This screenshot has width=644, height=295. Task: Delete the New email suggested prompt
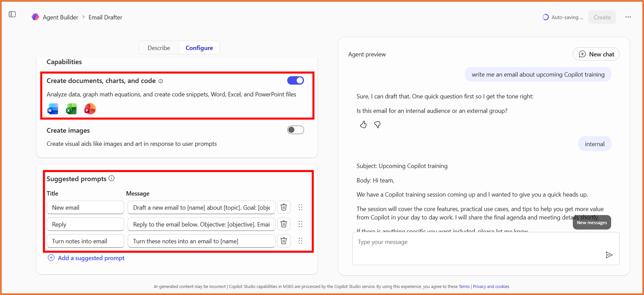(x=284, y=207)
